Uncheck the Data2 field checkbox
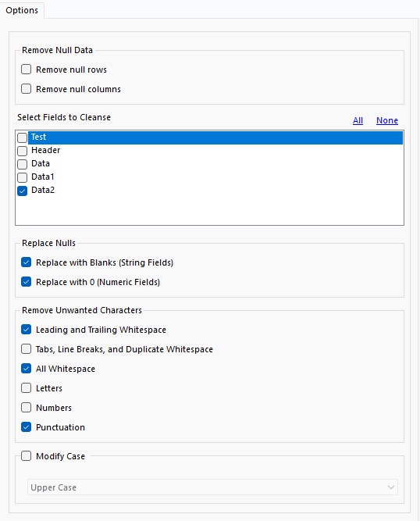420x521 pixels. pos(22,191)
